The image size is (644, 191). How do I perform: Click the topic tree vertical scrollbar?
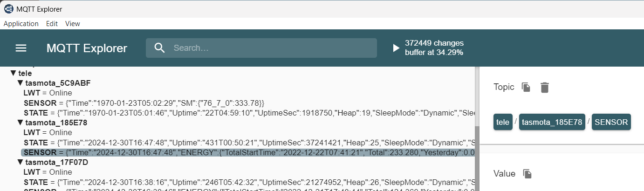click(476, 158)
